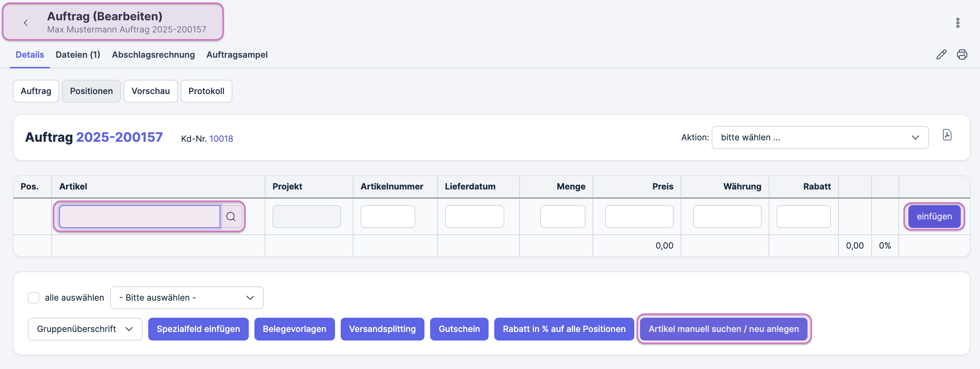Open the '- Bitte auswählen -' dropdown
The width and height of the screenshot is (980, 369).
[x=186, y=297]
